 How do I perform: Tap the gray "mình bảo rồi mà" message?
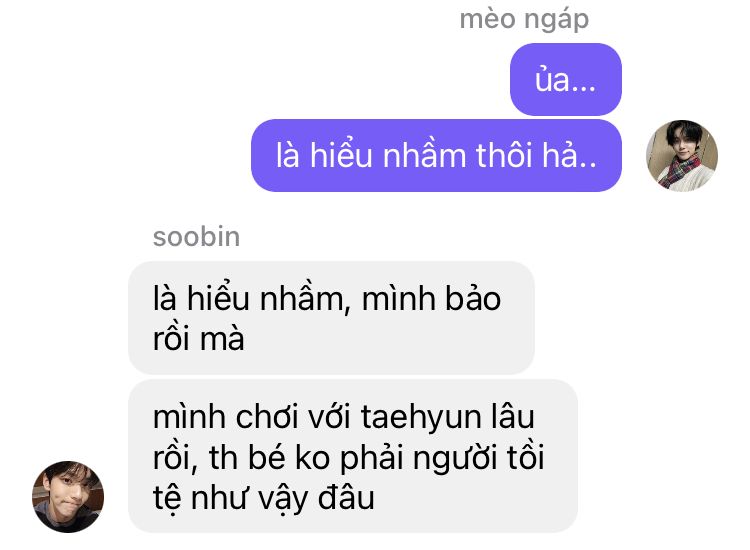pos(331,318)
